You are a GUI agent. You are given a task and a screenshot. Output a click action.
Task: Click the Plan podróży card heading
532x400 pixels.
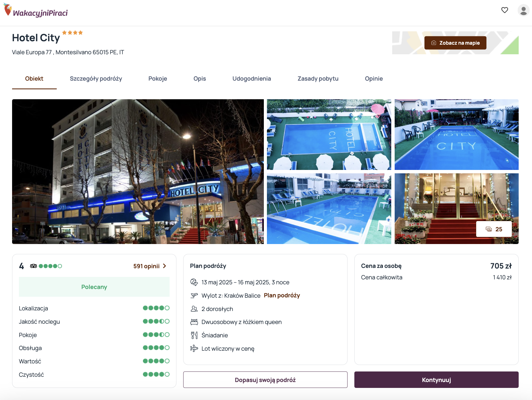(208, 266)
